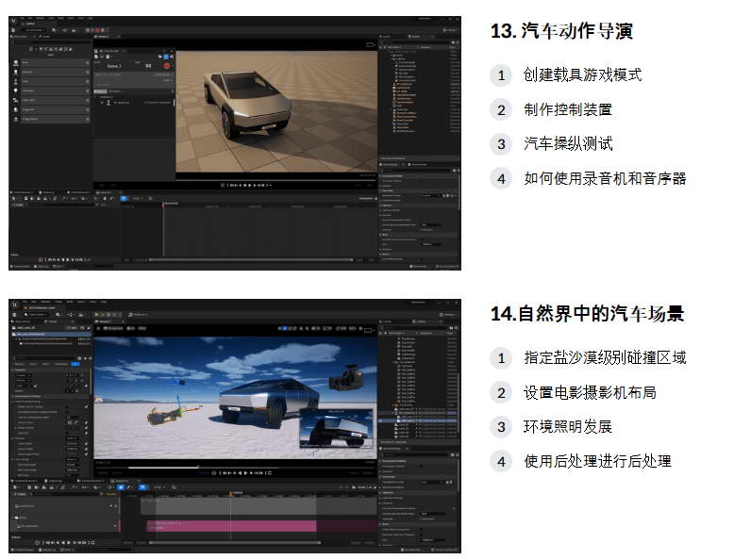Click the item 指定盐沙漠级别碰撞区域
Viewport: 734px width, 560px height.
point(605,358)
